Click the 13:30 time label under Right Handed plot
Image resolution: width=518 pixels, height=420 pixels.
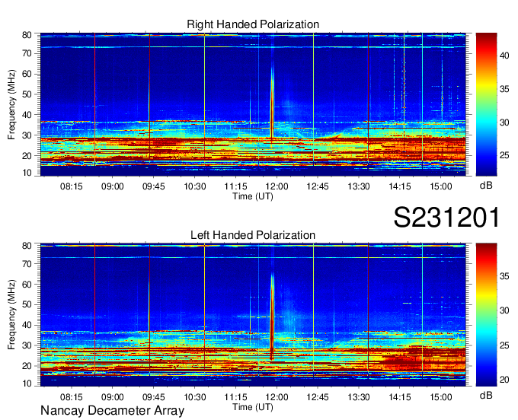(359, 186)
